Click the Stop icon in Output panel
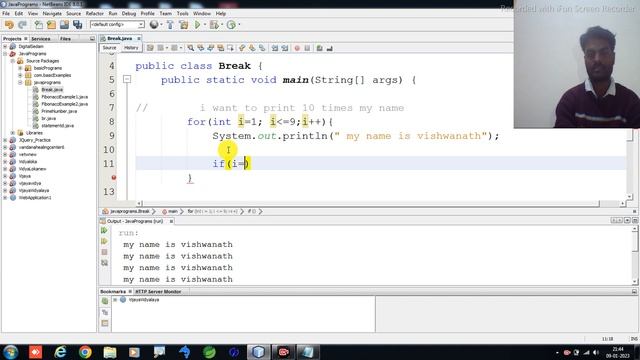This screenshot has width=640, height=360. click(x=104, y=252)
